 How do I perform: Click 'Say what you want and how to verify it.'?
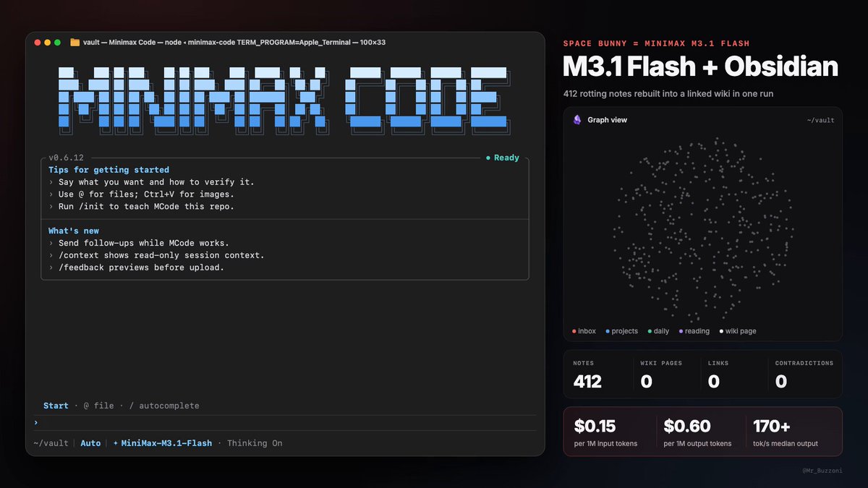pos(156,182)
